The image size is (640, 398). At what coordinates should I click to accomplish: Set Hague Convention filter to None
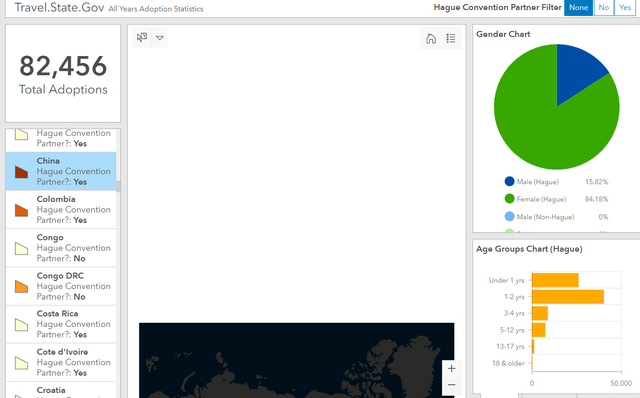point(578,7)
